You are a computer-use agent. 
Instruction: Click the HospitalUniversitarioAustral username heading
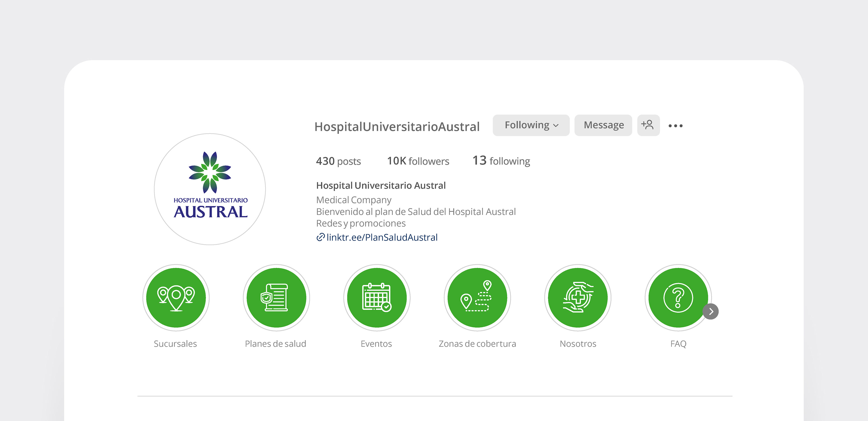[397, 127]
